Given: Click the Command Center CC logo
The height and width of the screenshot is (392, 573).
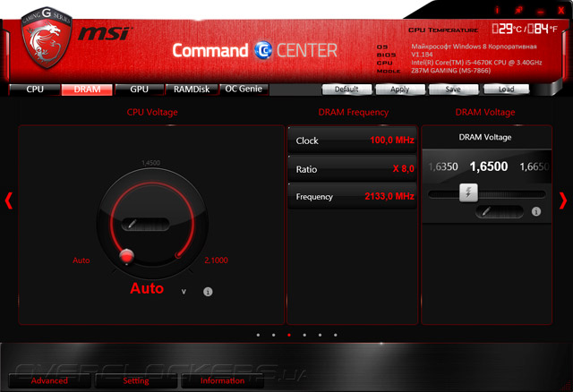Looking at the screenshot, I should tap(263, 50).
